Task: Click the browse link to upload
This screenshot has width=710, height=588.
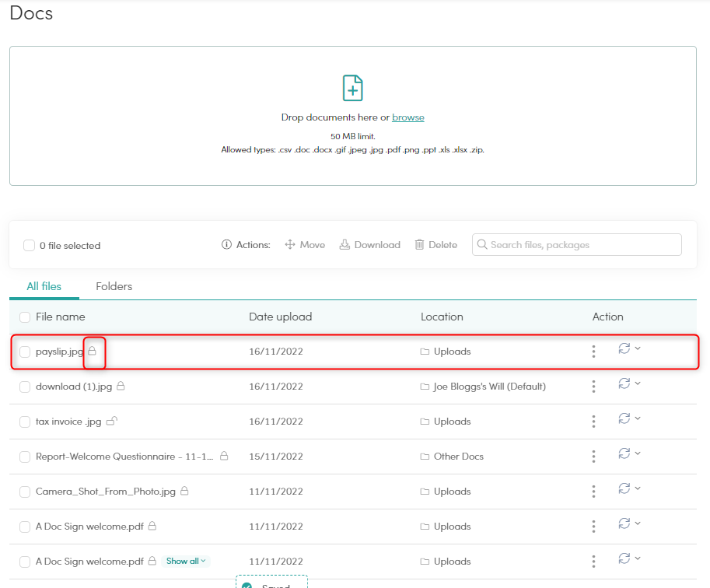Action: (x=407, y=117)
